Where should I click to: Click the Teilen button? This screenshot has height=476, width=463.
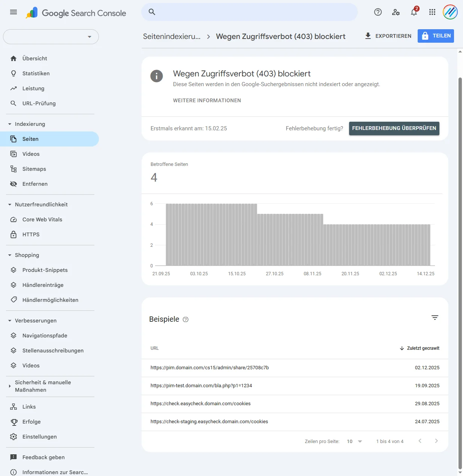coord(436,36)
